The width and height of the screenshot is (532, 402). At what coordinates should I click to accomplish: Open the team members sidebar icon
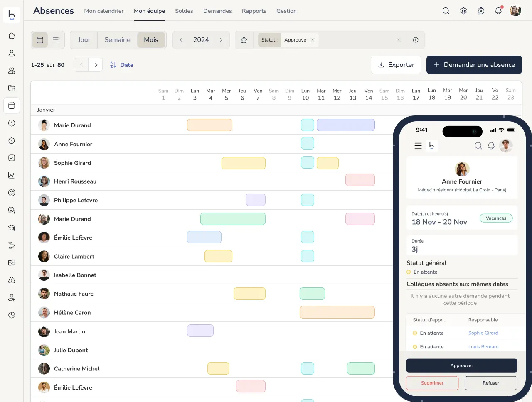pyautogui.click(x=12, y=71)
